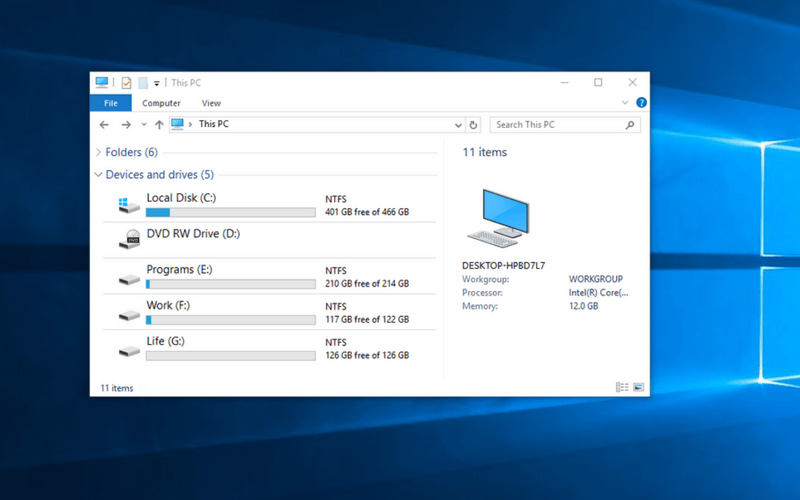The height and width of the screenshot is (500, 800).
Task: Collapse the Devices and drives (5) group
Action: click(98, 174)
